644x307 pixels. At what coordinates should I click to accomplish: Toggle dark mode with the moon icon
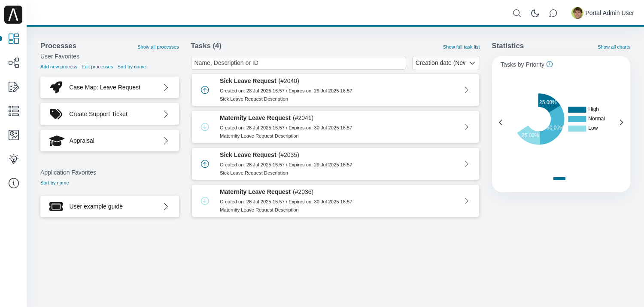[535, 13]
